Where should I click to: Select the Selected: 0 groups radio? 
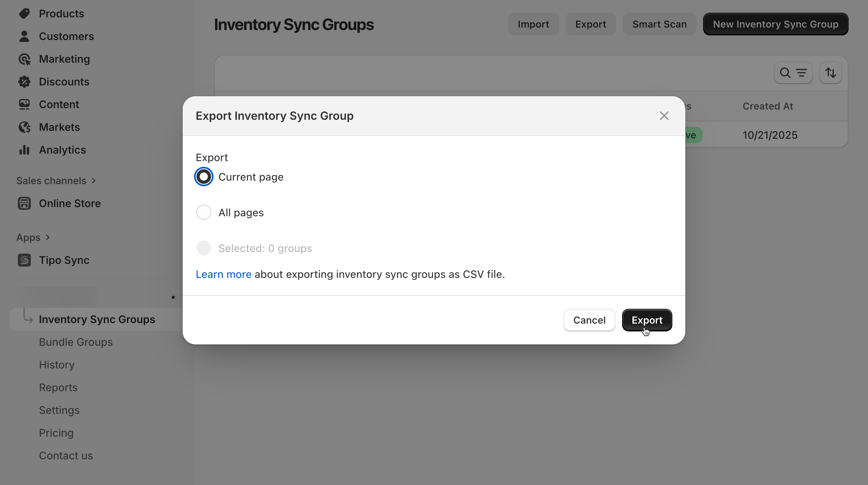(203, 248)
